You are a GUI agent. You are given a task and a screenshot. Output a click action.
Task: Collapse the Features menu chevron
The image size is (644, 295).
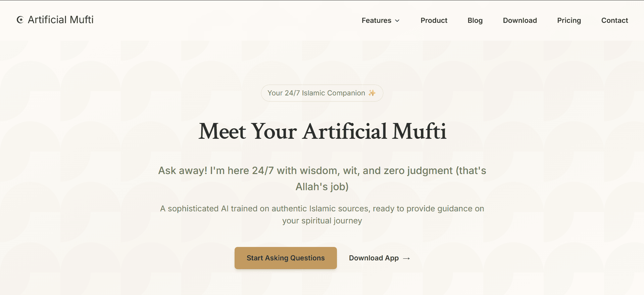(x=397, y=20)
